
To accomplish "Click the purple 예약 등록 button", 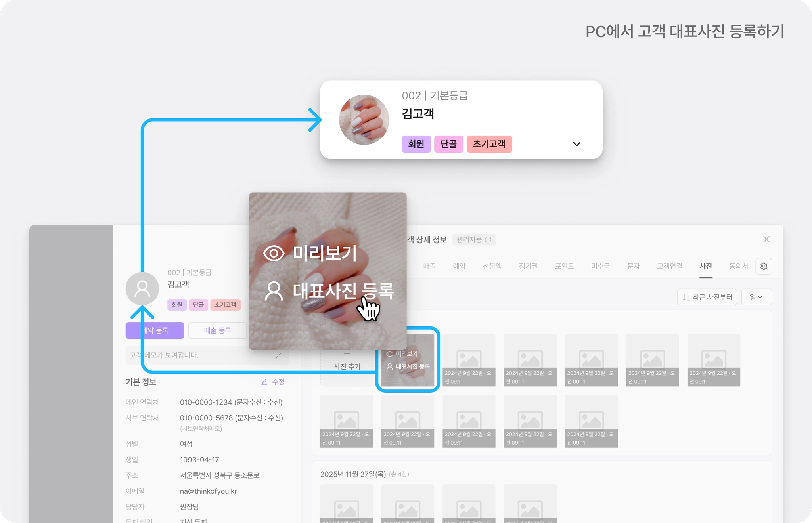I will (155, 330).
